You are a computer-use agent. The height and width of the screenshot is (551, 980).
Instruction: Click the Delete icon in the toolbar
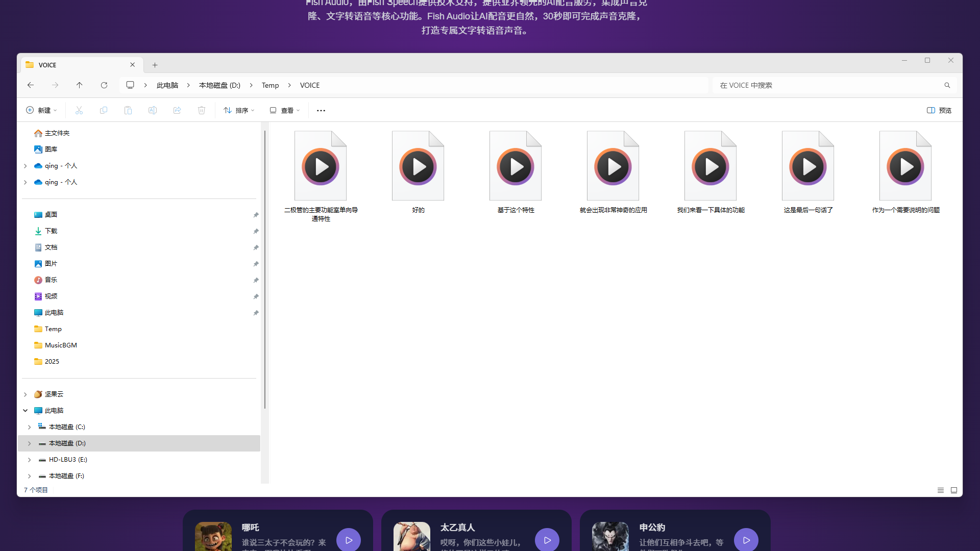pos(202,110)
